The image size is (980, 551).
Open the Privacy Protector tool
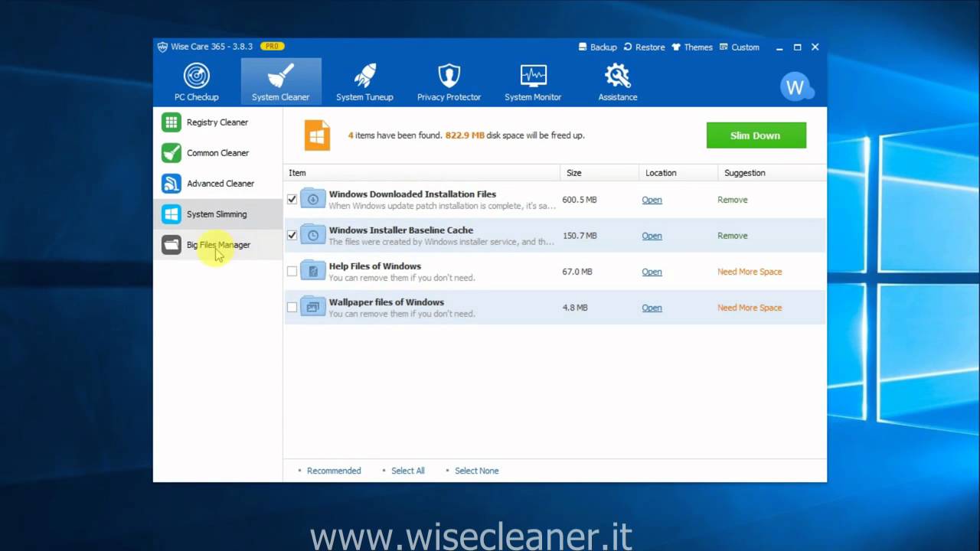449,82
